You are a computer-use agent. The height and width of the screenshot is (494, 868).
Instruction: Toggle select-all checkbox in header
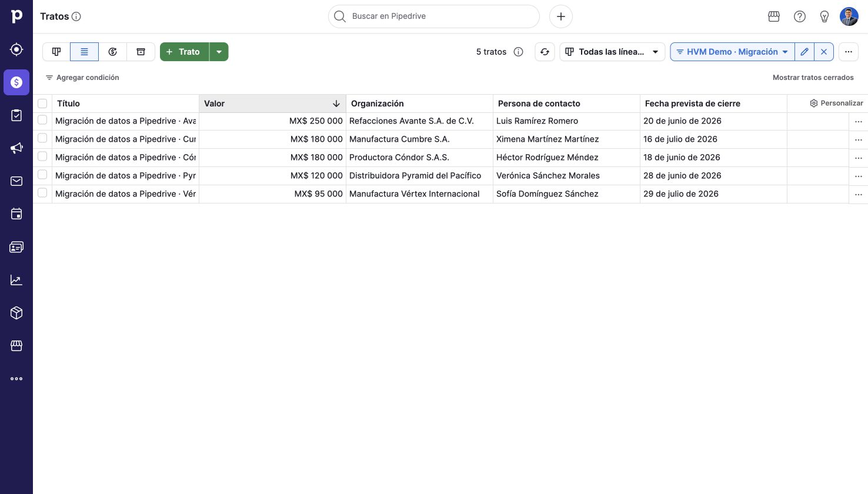click(x=42, y=104)
